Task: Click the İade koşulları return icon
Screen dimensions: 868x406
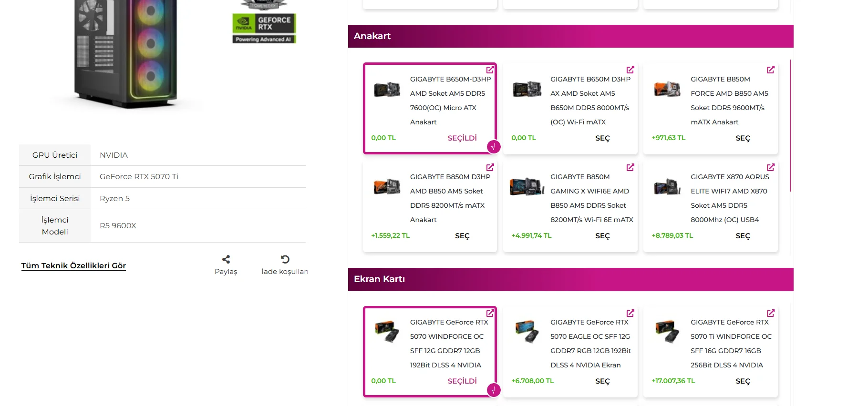Action: [285, 259]
